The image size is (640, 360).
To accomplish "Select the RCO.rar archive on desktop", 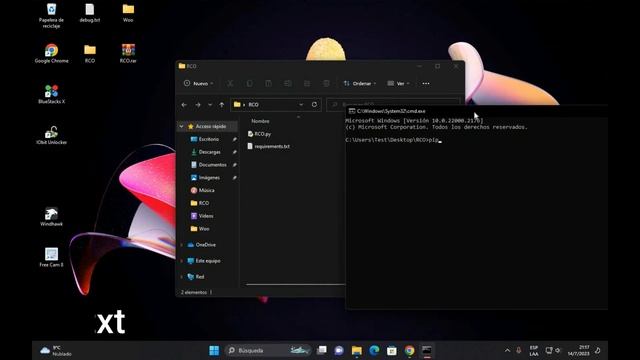I will [x=128, y=53].
